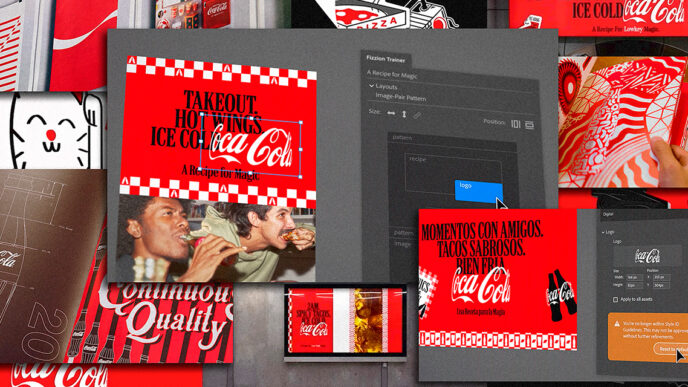Select the recipe box in layout diagram

click(x=453, y=173)
